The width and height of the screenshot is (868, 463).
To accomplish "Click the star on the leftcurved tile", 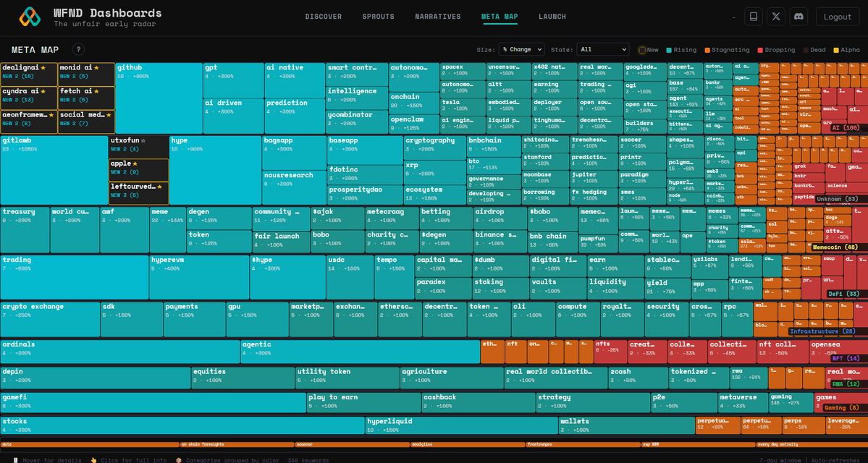I will [x=159, y=187].
